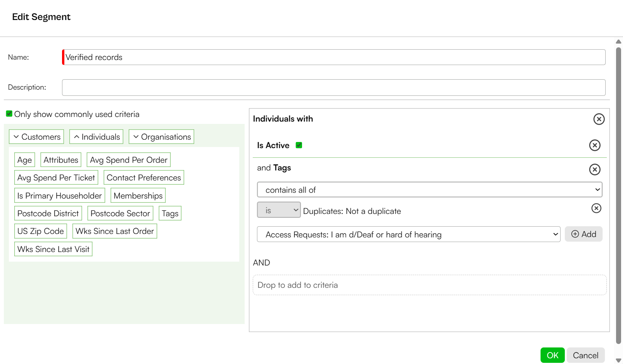Select the Memberships criterion
Image resolution: width=623 pixels, height=364 pixels.
click(138, 195)
